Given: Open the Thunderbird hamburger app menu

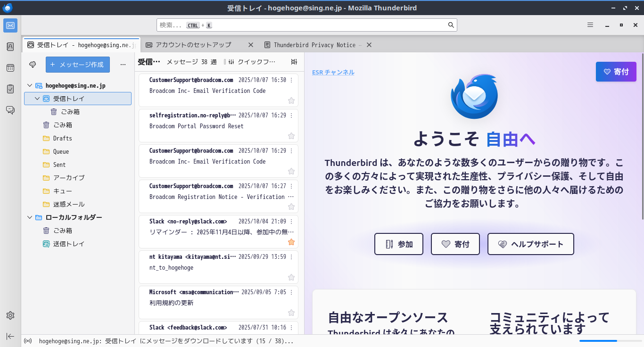Looking at the screenshot, I should (x=590, y=25).
